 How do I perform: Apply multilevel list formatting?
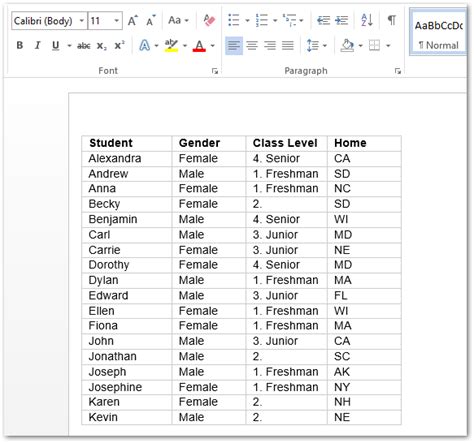click(289, 20)
